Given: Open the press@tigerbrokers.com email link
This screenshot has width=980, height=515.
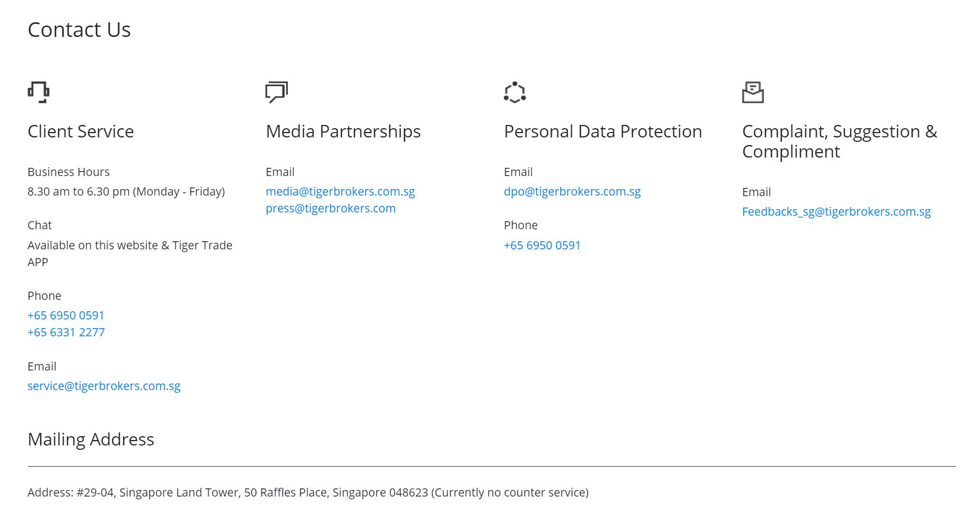Looking at the screenshot, I should tap(331, 209).
